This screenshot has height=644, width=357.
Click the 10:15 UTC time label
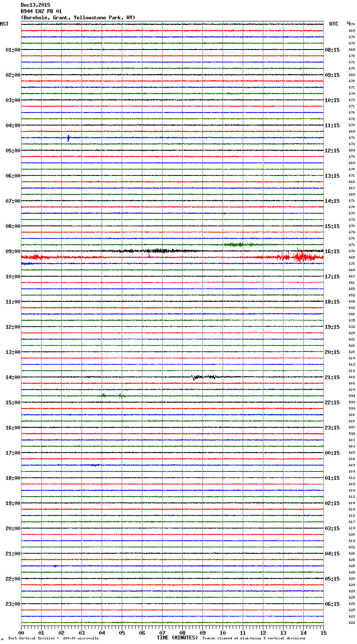[332, 100]
